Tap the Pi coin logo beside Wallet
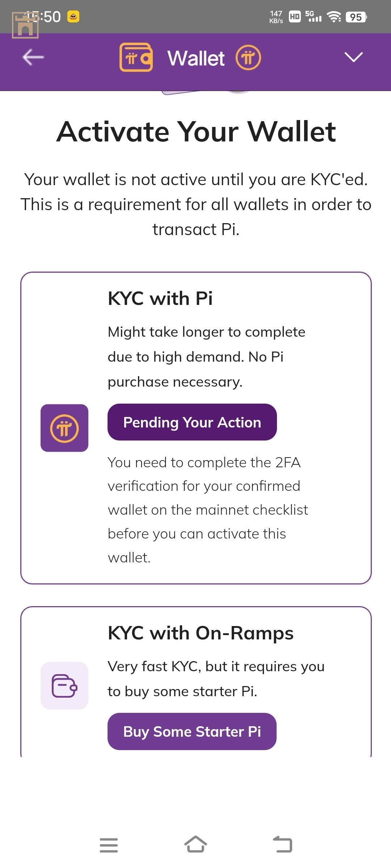Viewport: 391px width, 868px height. [248, 58]
